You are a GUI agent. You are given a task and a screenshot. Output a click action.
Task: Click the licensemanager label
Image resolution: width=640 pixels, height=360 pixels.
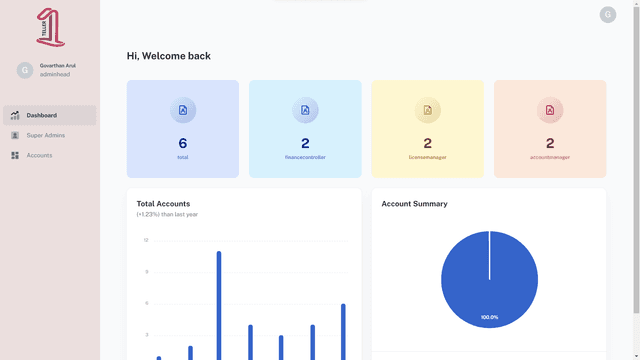pyautogui.click(x=427, y=157)
